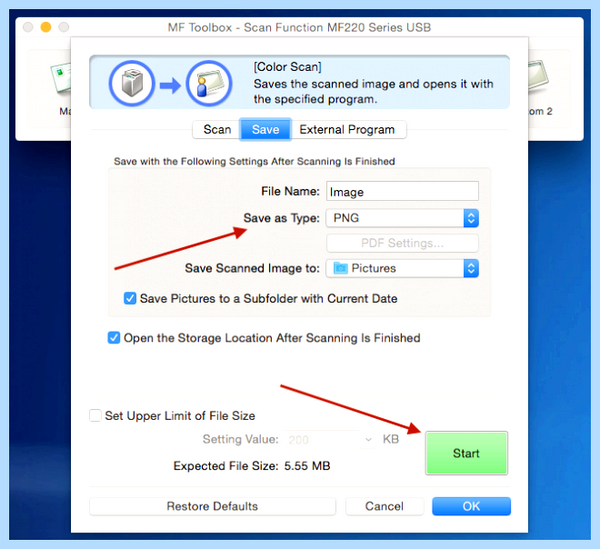Click the PDF Settings button
The image size is (600, 549).
tap(402, 243)
